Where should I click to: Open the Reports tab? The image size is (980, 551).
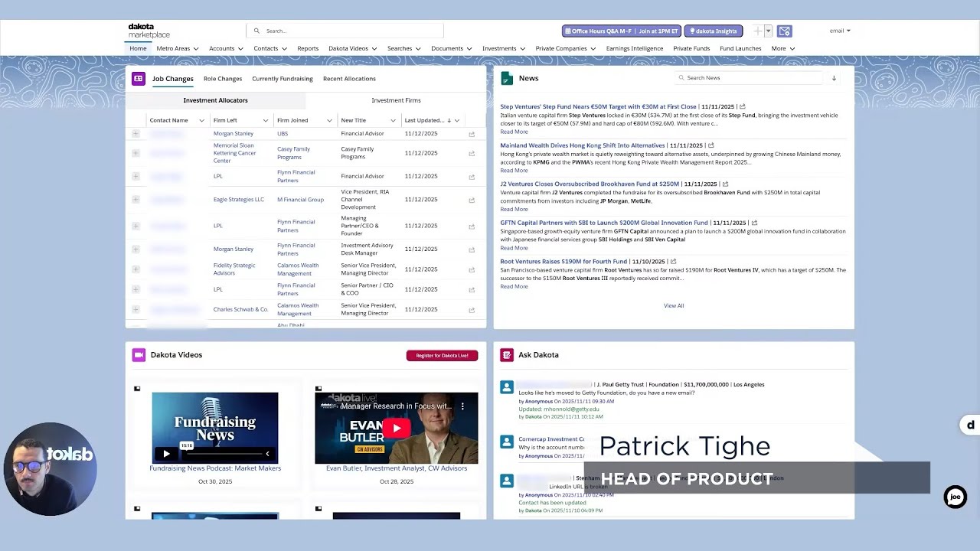click(308, 48)
